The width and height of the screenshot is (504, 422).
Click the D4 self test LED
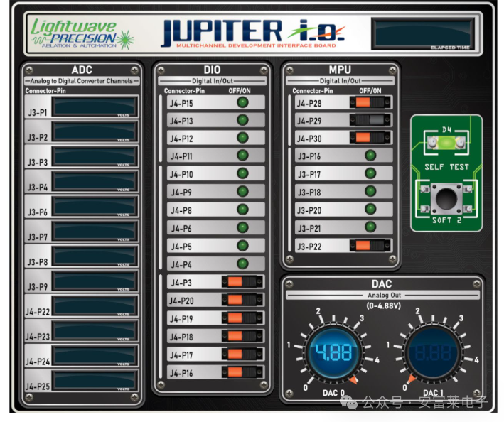[x=446, y=143]
